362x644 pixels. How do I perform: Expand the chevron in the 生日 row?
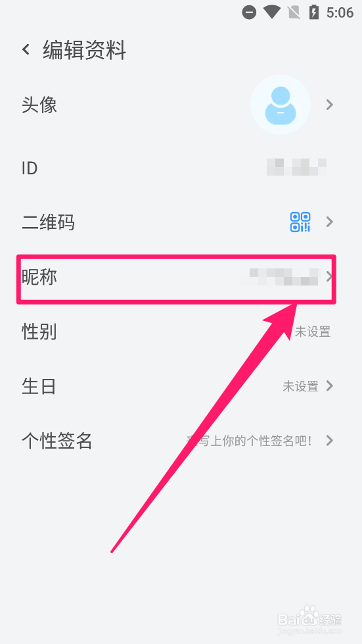pyautogui.click(x=329, y=386)
